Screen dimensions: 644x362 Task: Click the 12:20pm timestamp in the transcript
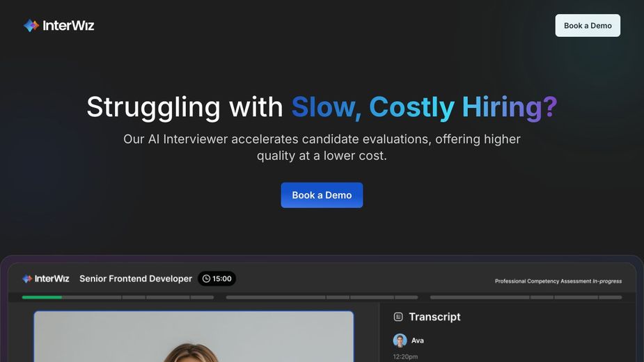click(405, 356)
